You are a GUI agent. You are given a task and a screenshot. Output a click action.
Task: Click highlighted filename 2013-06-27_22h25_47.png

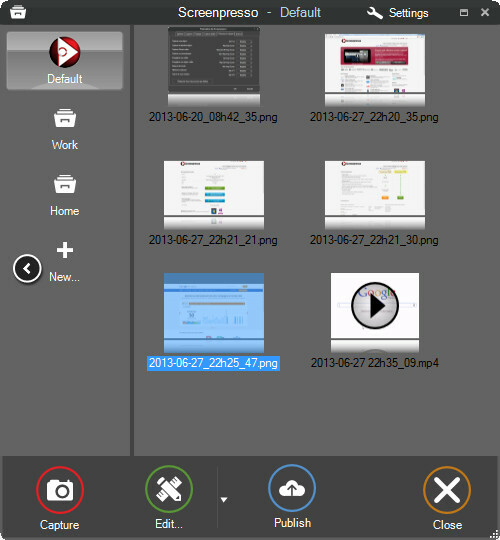(213, 363)
